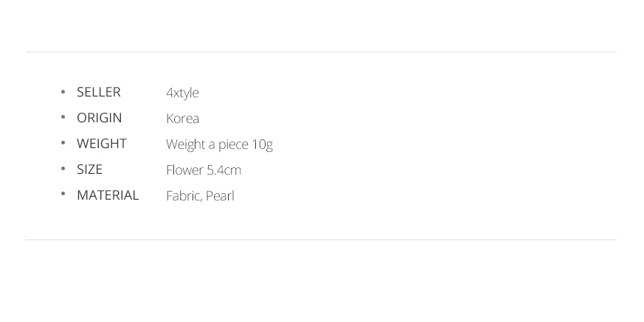Click the 'Fabric, Pearl' material value

pos(200,196)
